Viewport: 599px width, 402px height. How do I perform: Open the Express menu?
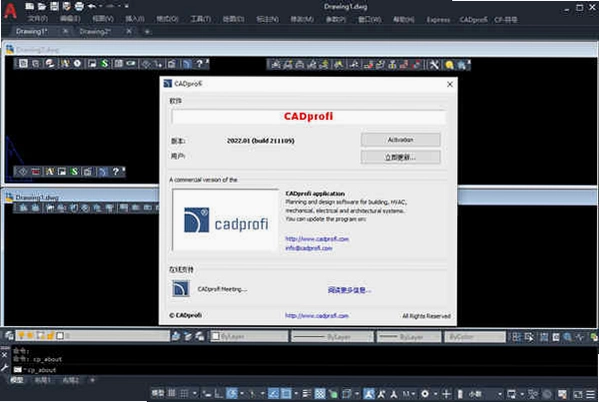pos(438,19)
